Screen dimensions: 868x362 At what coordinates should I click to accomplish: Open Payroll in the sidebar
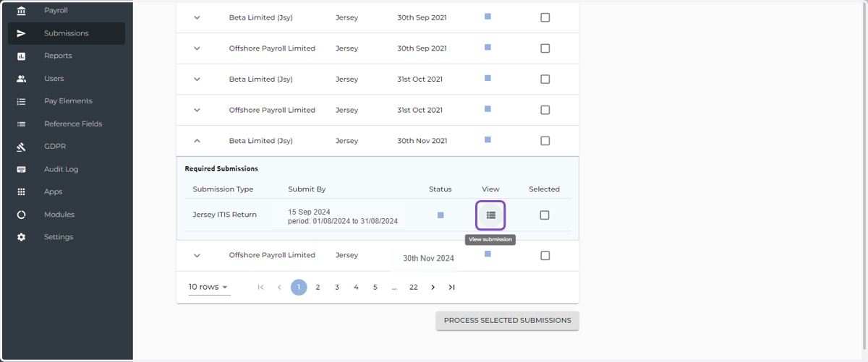tap(67, 11)
